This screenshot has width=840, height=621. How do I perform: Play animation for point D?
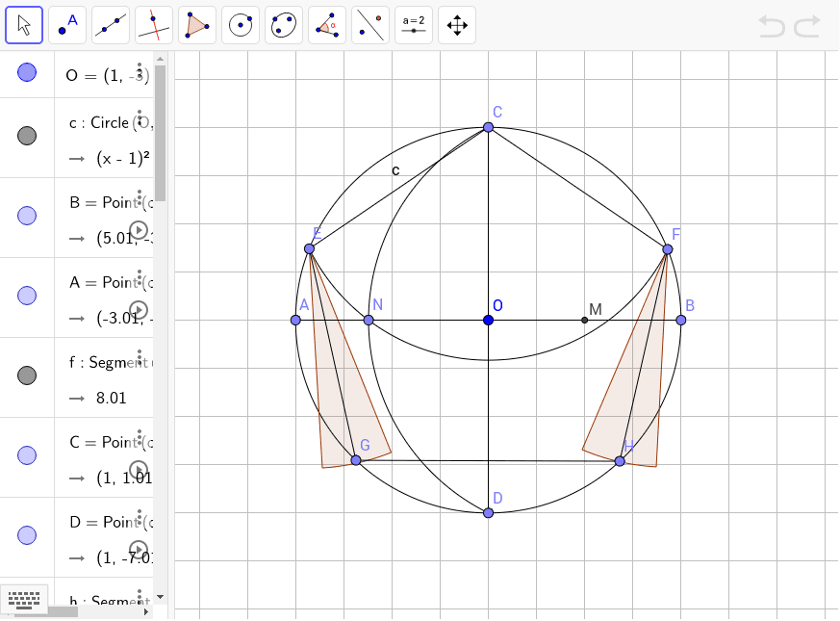(x=139, y=550)
